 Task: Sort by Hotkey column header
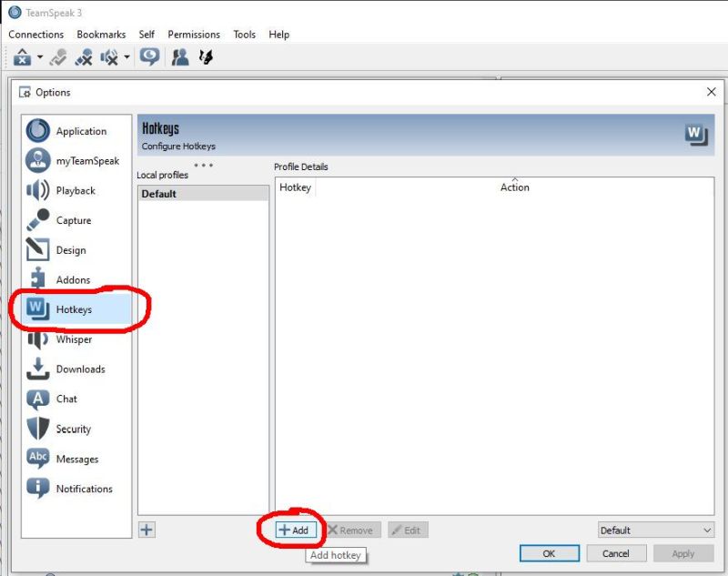click(x=295, y=187)
